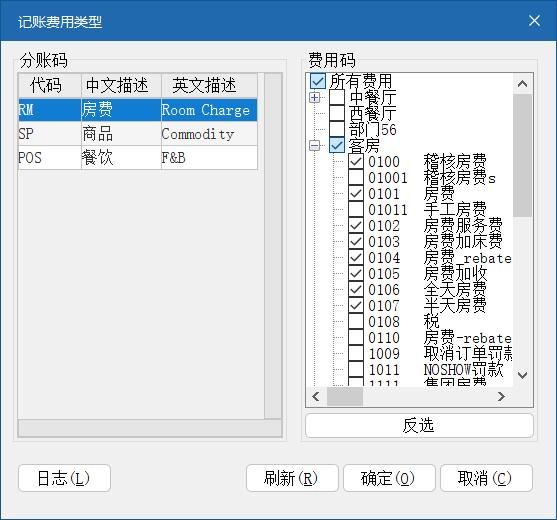Viewport: 557px width, 520px height.
Task: Select the 西餐厅 tree label
Action: click(x=373, y=113)
